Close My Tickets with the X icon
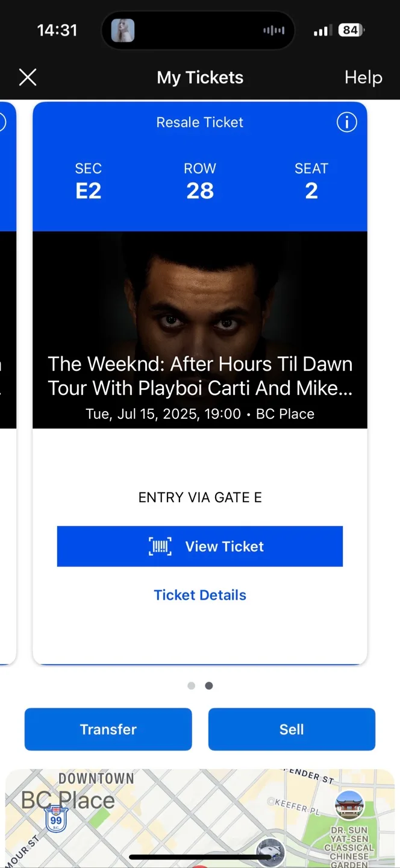400x868 pixels. tap(28, 77)
